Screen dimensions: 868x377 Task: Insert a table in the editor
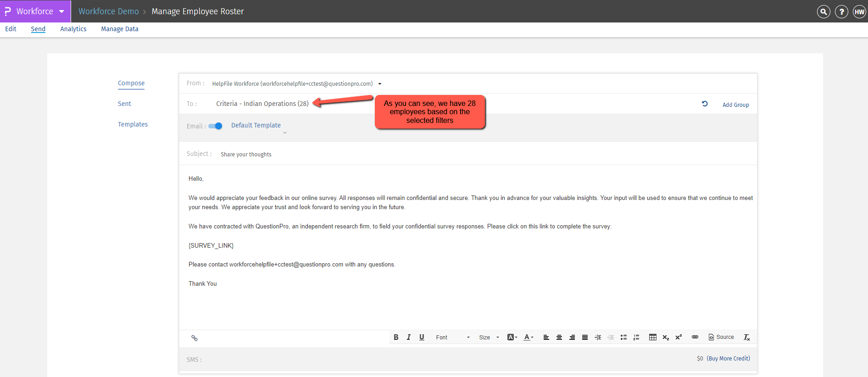click(652, 337)
